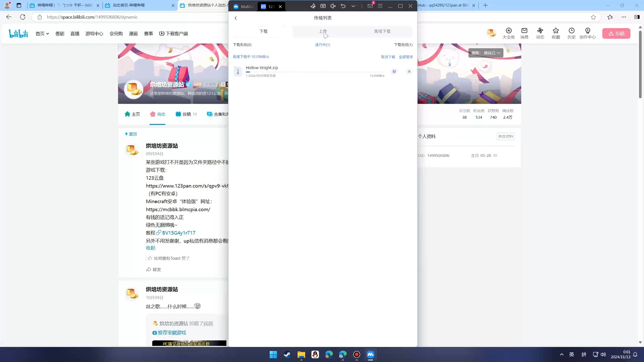Click 下载客户端 in bilibili header
The image size is (644, 362).
coord(173,34)
